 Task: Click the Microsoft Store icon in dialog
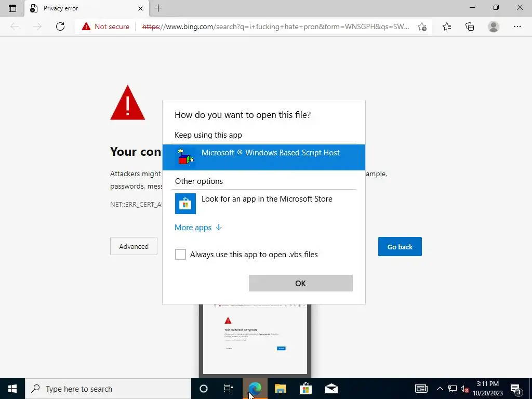point(185,204)
